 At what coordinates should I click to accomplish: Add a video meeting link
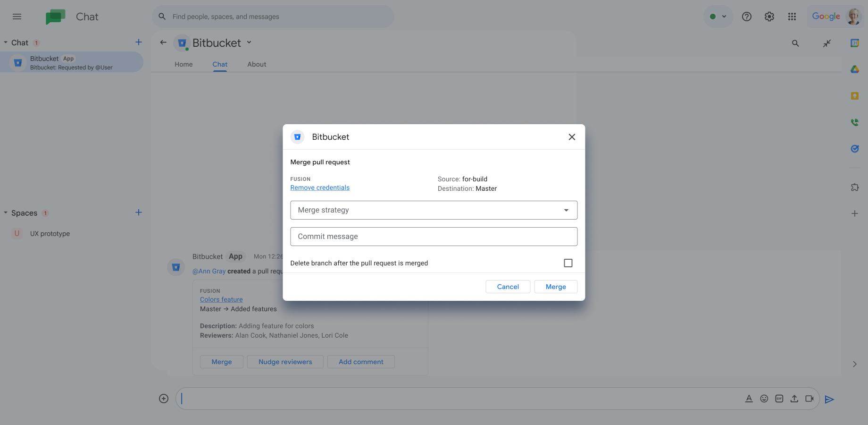[810, 399]
